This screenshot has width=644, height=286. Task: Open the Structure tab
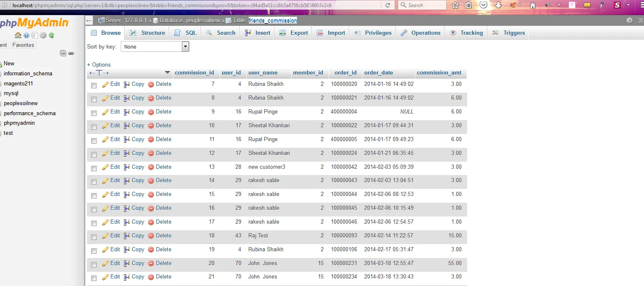point(147,33)
